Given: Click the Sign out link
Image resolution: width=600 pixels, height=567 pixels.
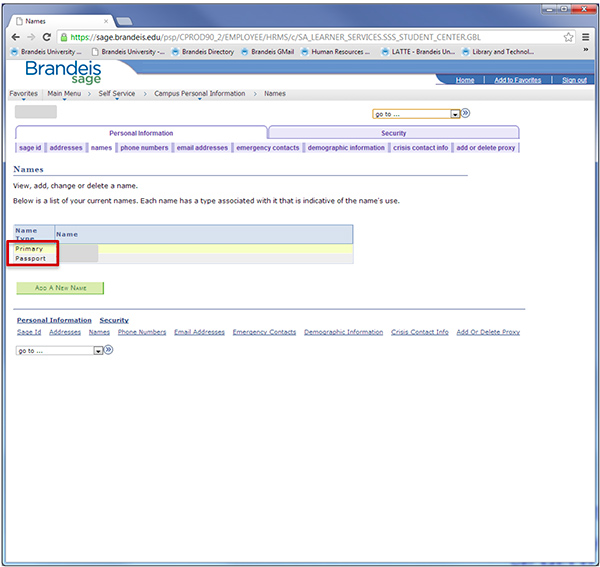Looking at the screenshot, I should pyautogui.click(x=574, y=80).
